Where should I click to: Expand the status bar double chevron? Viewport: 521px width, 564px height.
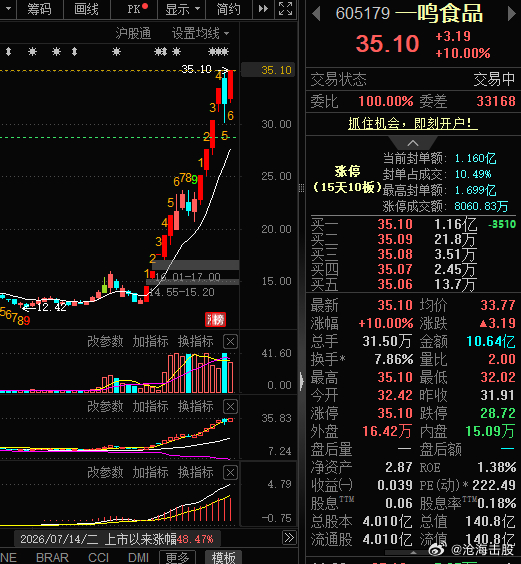[x=289, y=538]
